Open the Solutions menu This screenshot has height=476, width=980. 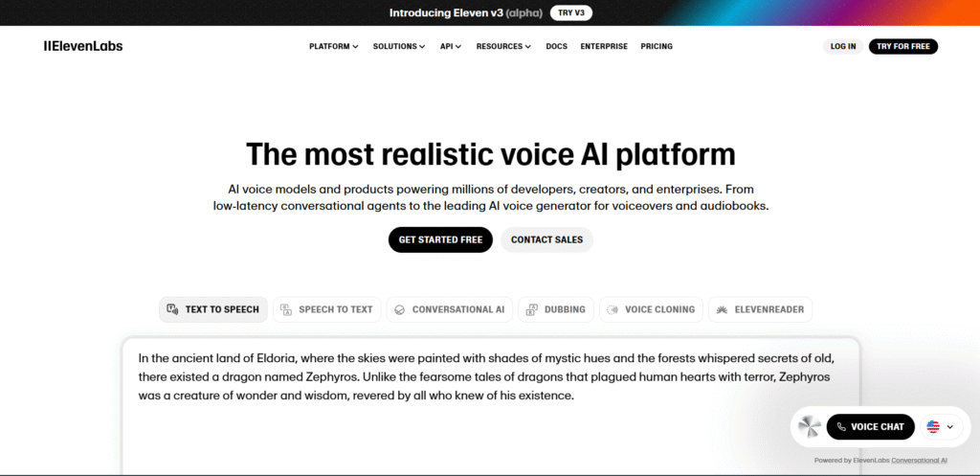399,46
